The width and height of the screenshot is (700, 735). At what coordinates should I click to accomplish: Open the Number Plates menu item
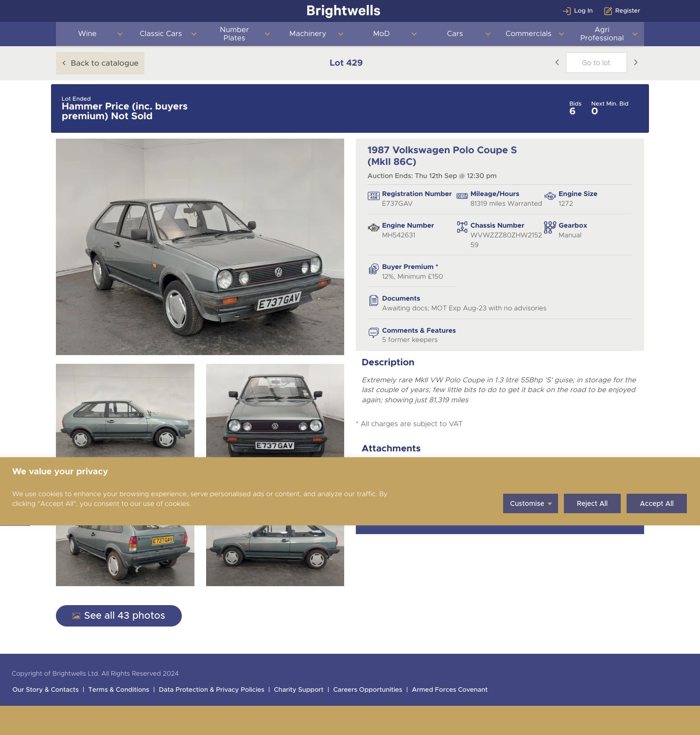[x=234, y=34]
